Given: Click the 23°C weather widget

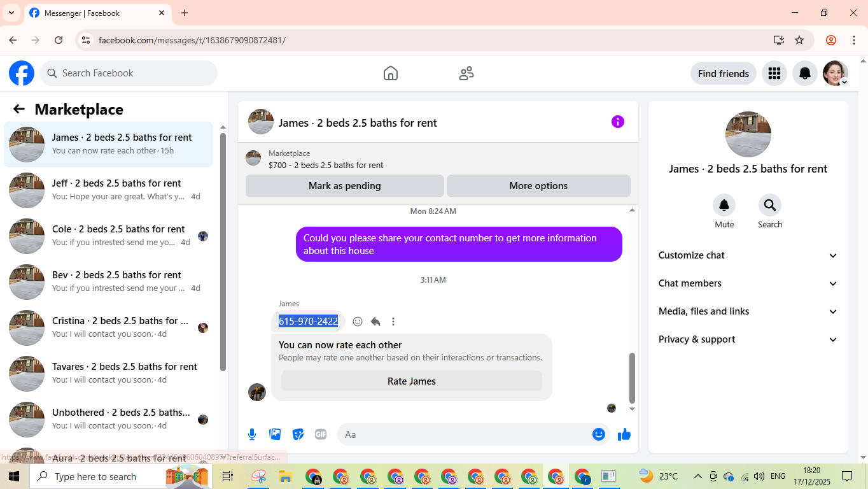Looking at the screenshot, I should click(659, 476).
